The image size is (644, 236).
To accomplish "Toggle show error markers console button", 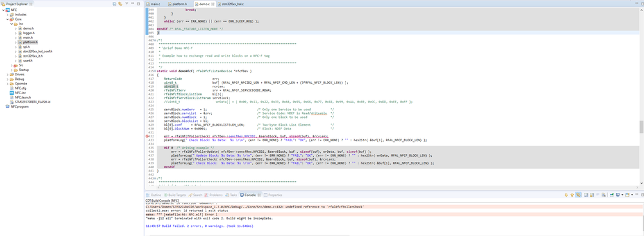I will [x=578, y=195].
